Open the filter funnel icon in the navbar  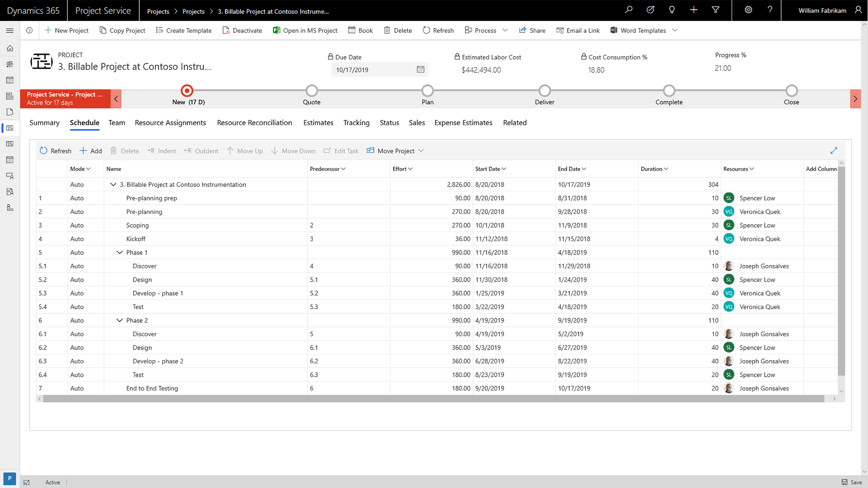(x=715, y=10)
